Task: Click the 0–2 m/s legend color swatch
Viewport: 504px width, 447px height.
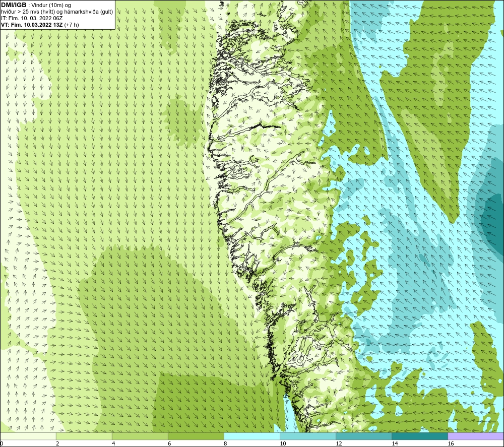Action: point(28,436)
